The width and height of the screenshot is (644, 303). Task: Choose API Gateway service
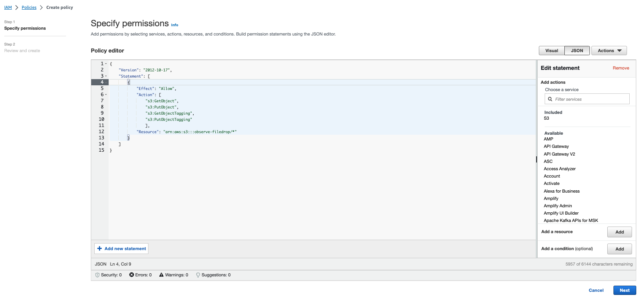point(556,146)
